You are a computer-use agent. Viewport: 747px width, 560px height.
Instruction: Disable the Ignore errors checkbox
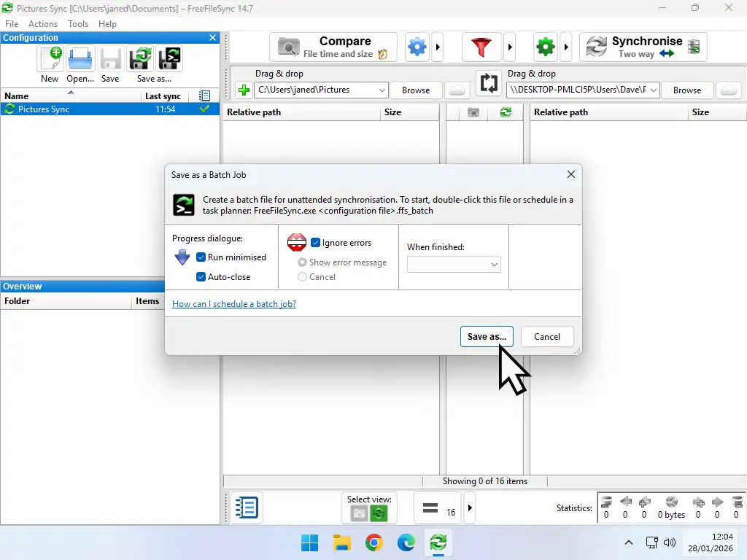tap(316, 243)
